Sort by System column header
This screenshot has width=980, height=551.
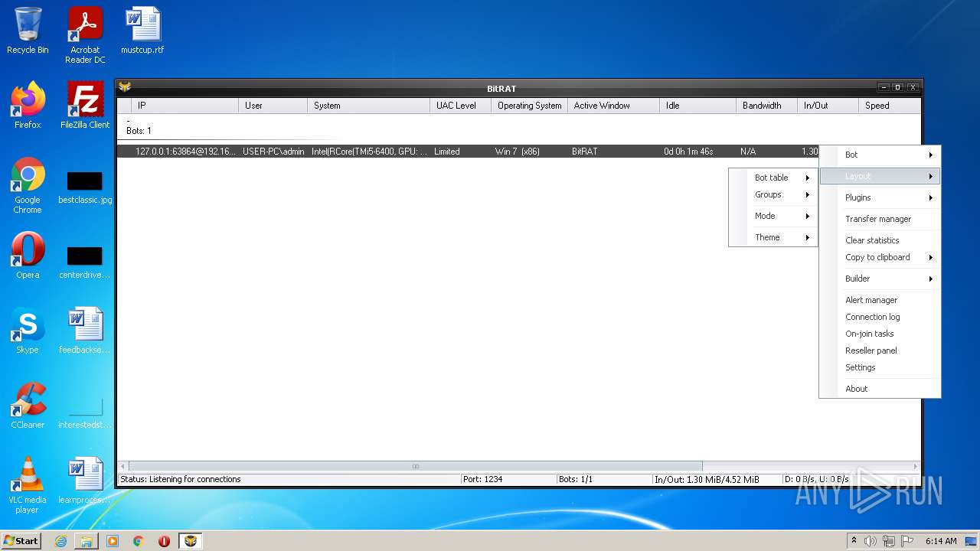pyautogui.click(x=368, y=106)
